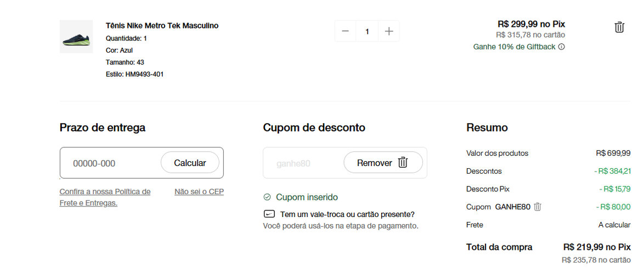Open the Nike Metro Tek shoe thumbnail

(76, 37)
